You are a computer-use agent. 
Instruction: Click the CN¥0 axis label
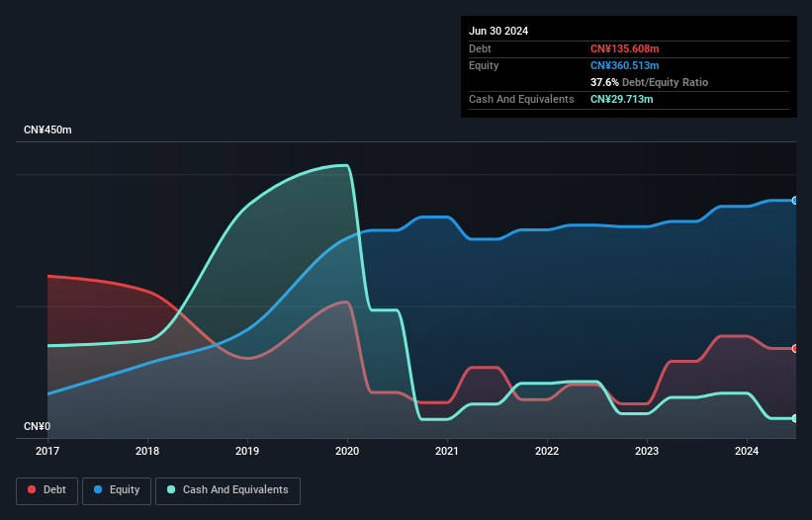pyautogui.click(x=38, y=426)
